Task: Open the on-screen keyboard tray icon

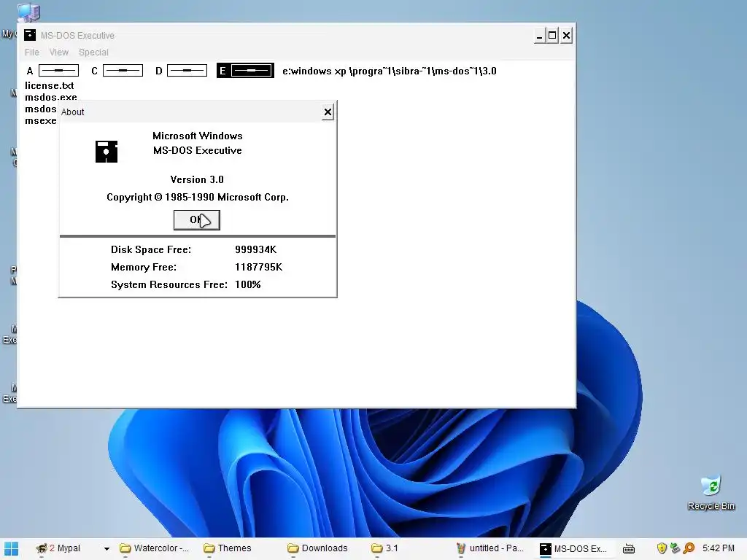Action: [x=629, y=548]
